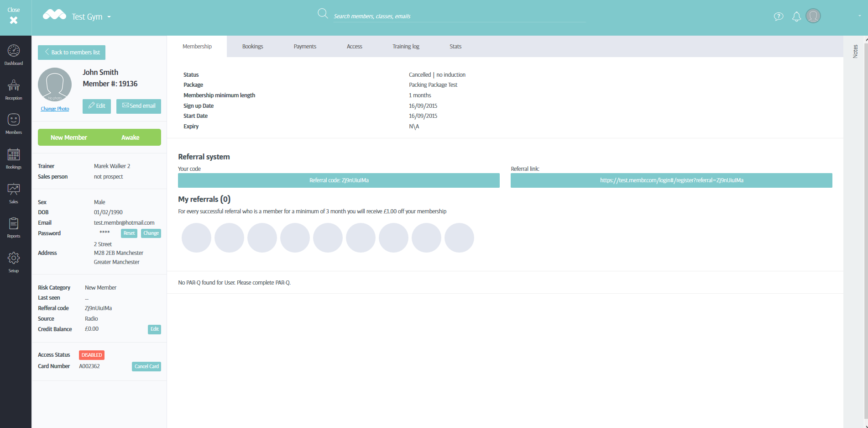
Task: Open the user account dropdown arrow
Action: coord(859,16)
